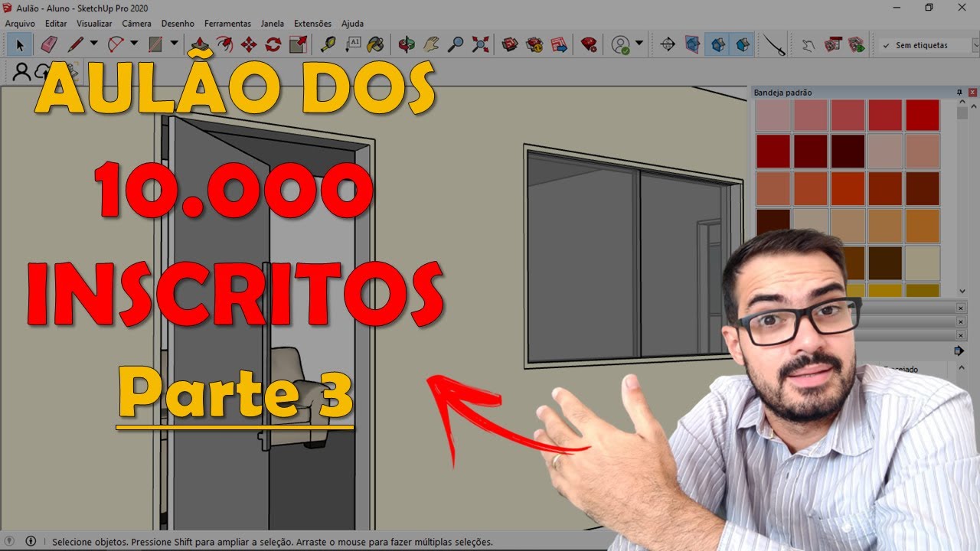Screen dimensions: 980x551
Task: Open the Ajuda menu
Action: tap(353, 24)
